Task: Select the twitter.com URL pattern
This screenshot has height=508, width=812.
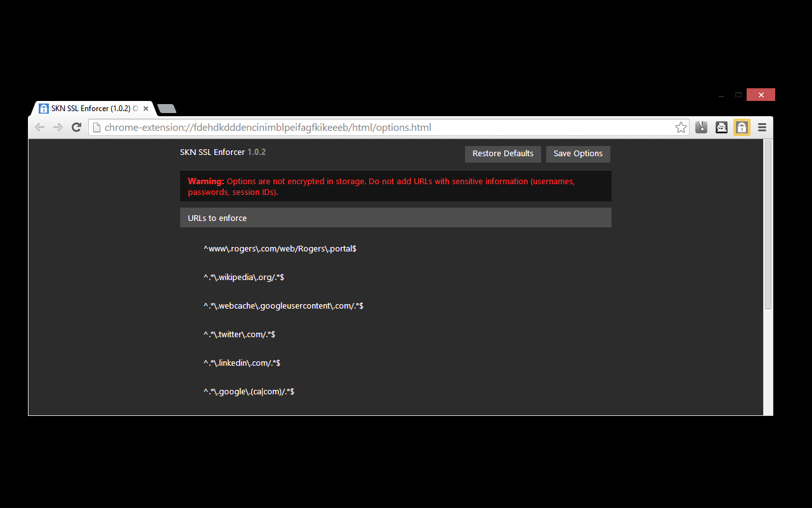Action: coord(239,335)
